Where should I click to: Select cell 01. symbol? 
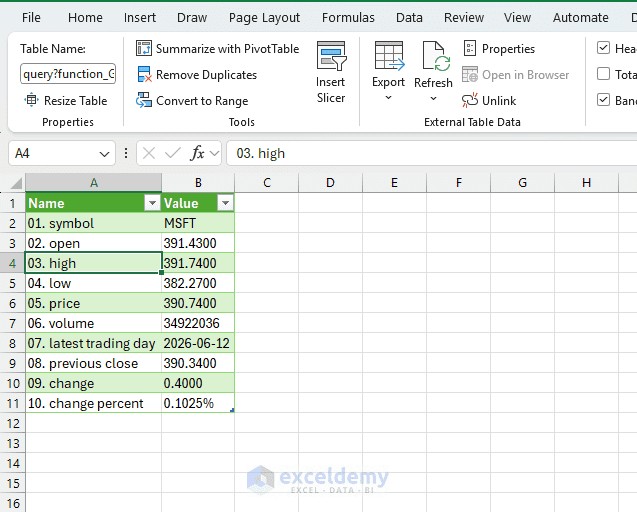tap(94, 223)
